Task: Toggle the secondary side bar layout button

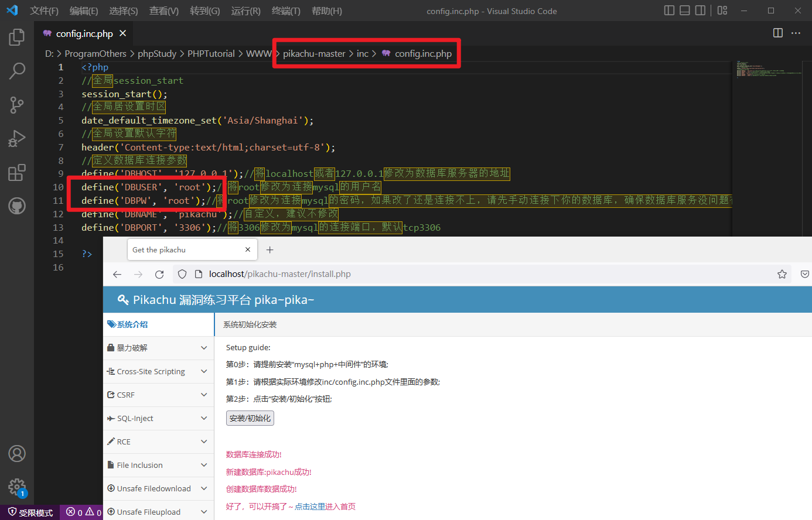Action: coord(700,11)
